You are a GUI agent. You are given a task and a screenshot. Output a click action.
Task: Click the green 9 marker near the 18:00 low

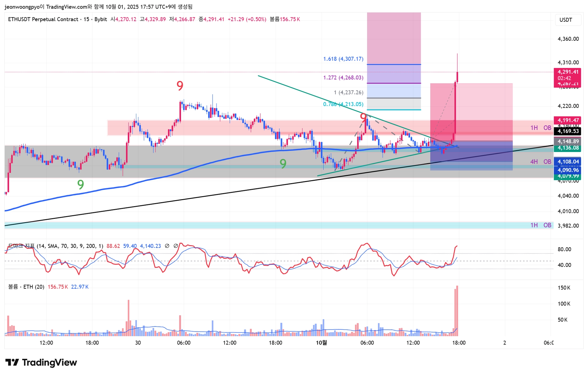point(81,184)
